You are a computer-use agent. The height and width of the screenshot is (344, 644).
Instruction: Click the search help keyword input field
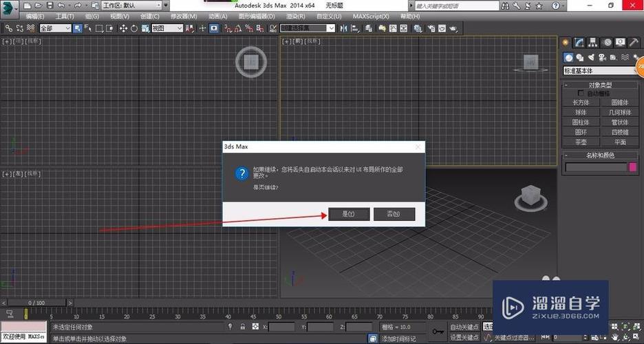pos(457,6)
